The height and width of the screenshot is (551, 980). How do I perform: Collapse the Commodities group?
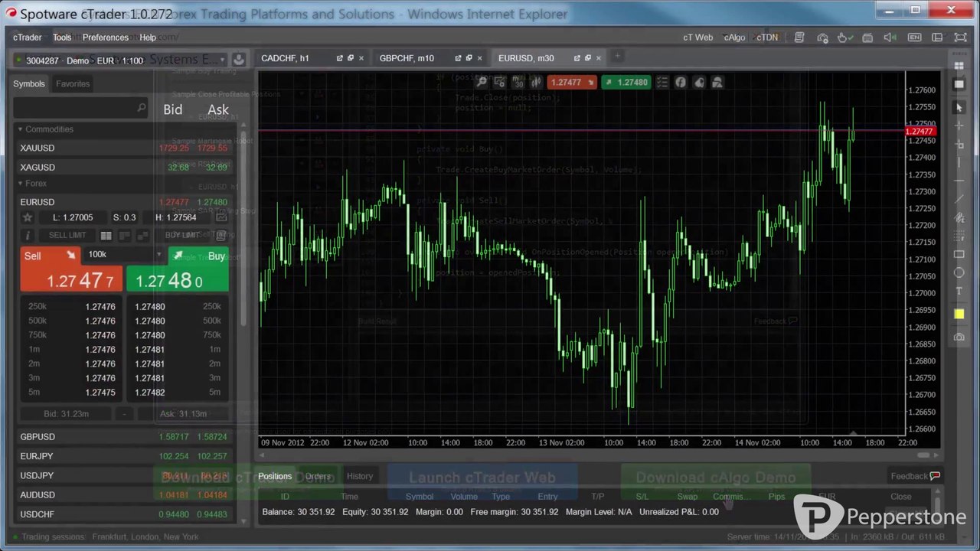pos(21,129)
